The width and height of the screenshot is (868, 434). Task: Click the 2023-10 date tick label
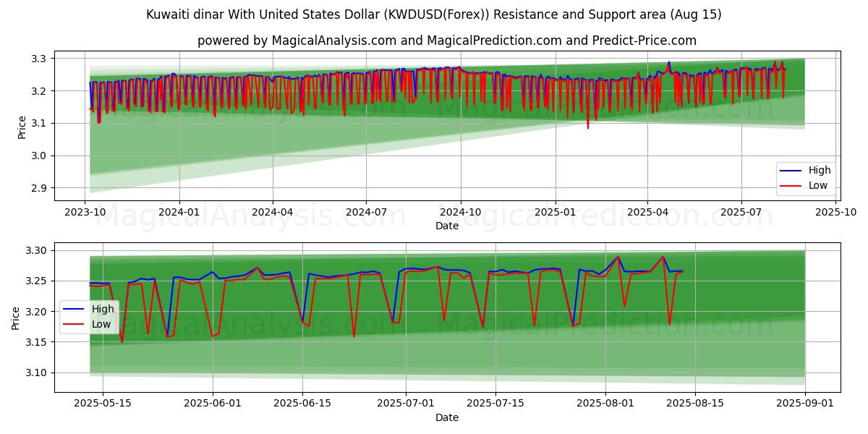click(x=85, y=213)
